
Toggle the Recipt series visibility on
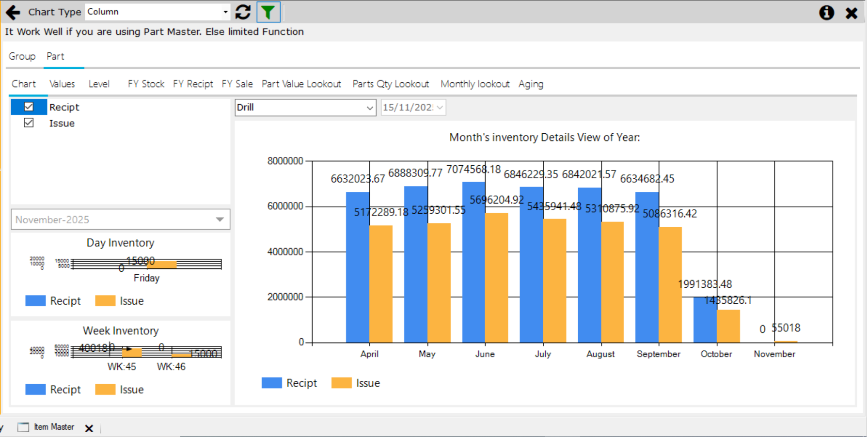(x=29, y=107)
